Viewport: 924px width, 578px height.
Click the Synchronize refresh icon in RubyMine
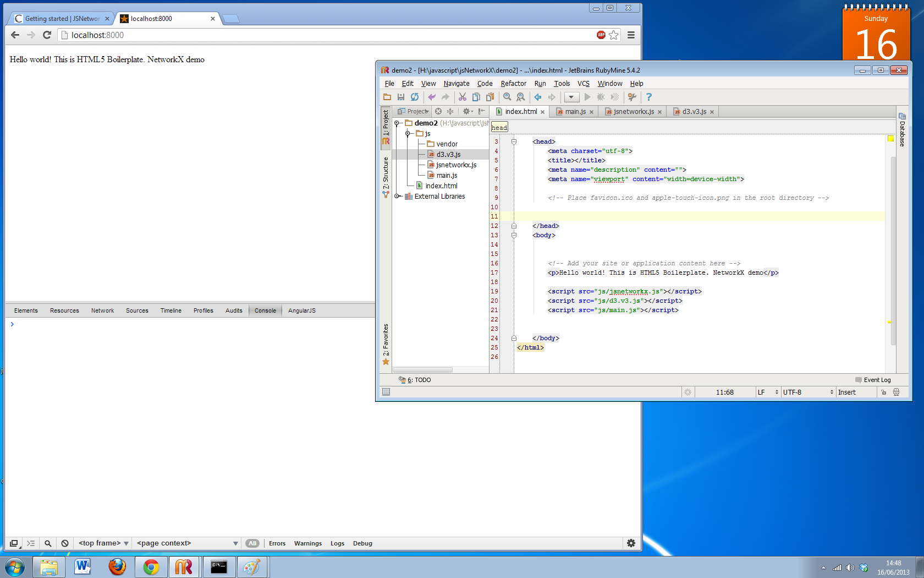pyautogui.click(x=415, y=97)
